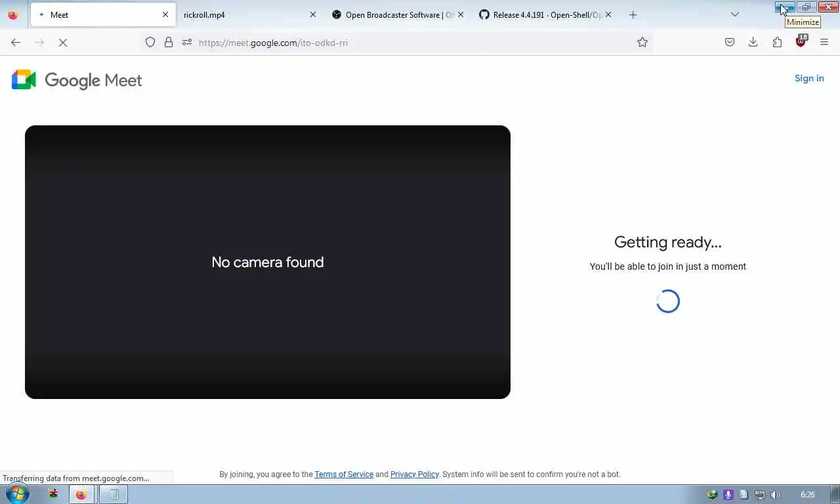The width and height of the screenshot is (840, 504).
Task: Open the Extensions puzzle-piece menu
Action: [x=777, y=43]
